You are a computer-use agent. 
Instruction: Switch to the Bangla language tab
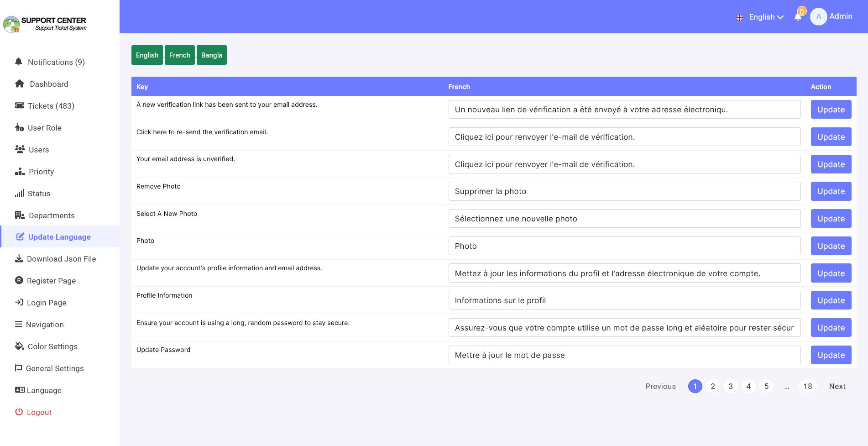pyautogui.click(x=212, y=55)
